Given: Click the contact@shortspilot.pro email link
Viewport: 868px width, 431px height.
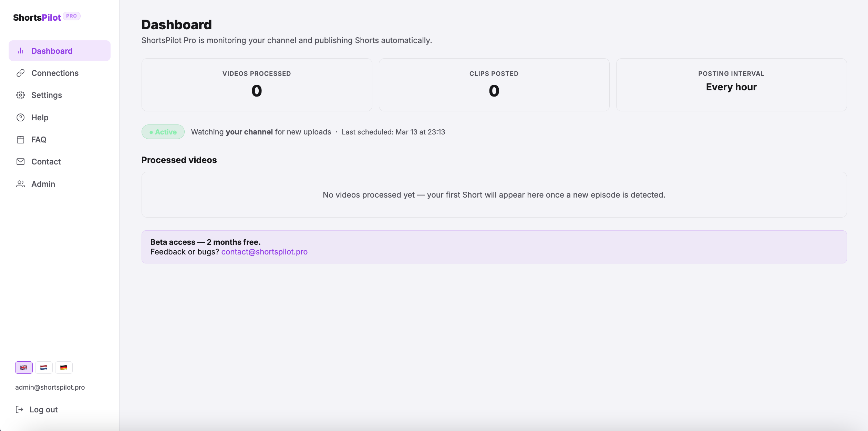Looking at the screenshot, I should pos(265,252).
